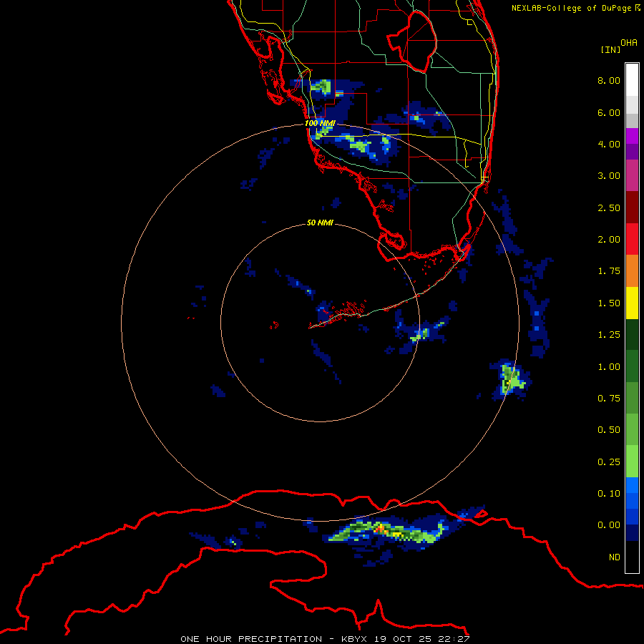Click the 1.00 legend value
This screenshot has height=644, width=644.
pos(609,367)
